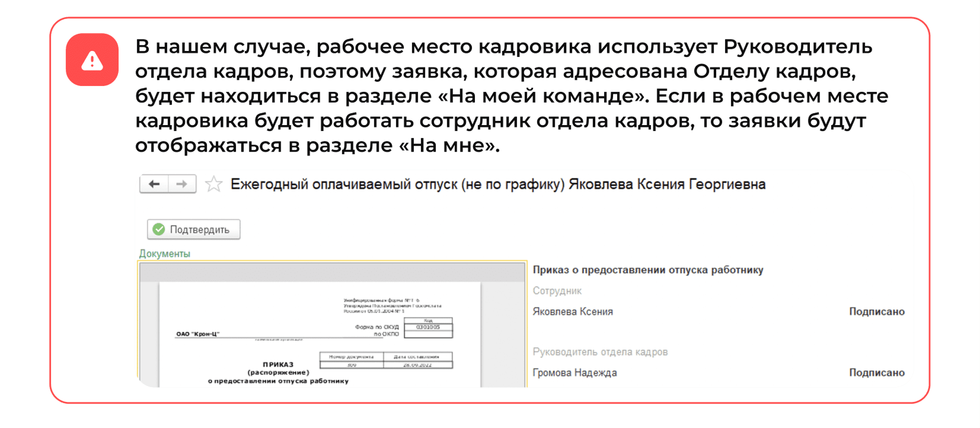The height and width of the screenshot is (428, 980).
Task: Go back with the left arrow button
Action: pos(154,184)
